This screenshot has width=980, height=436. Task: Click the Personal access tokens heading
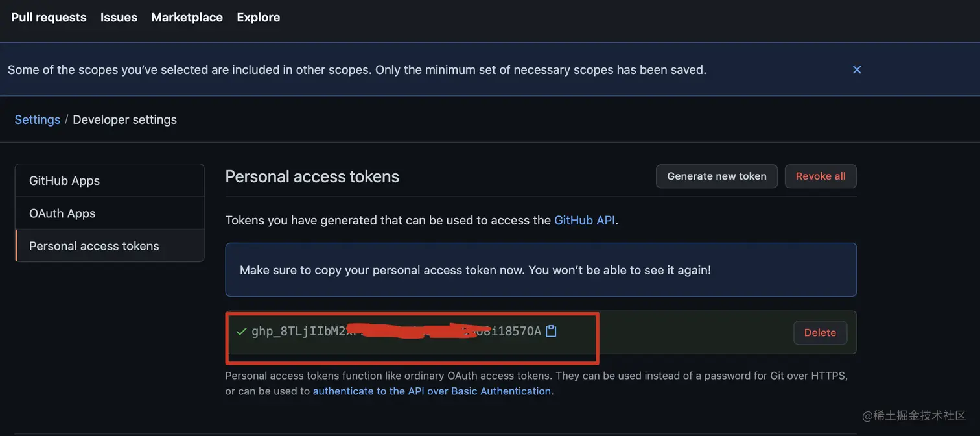312,176
